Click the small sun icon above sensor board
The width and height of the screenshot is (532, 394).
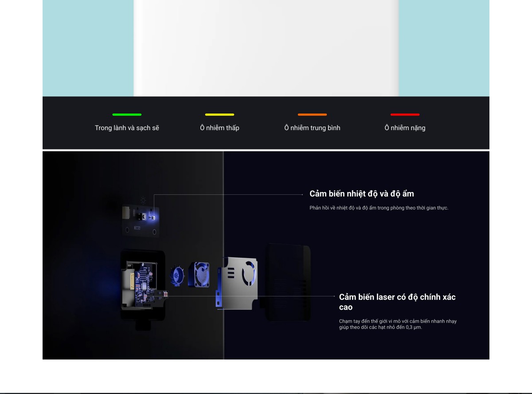(143, 200)
